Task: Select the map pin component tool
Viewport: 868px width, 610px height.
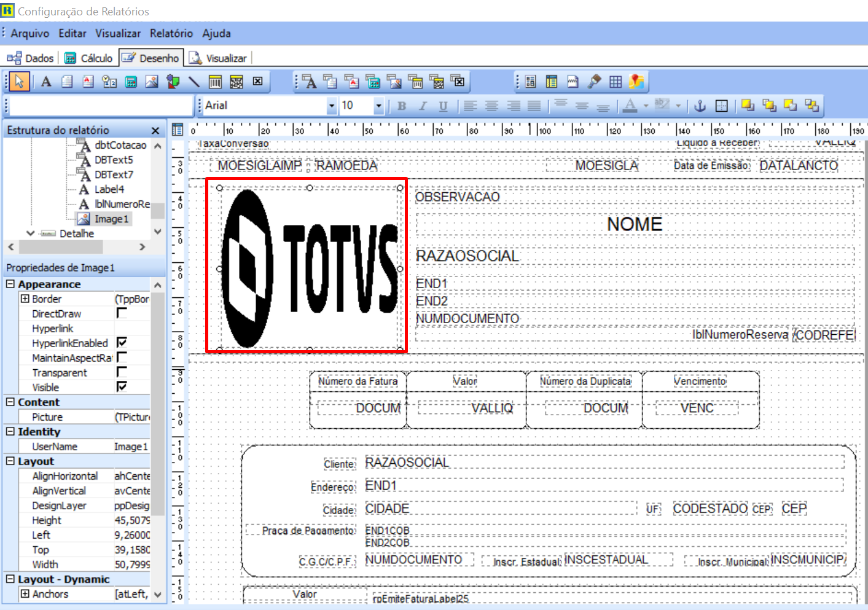Action: pyautogui.click(x=636, y=81)
